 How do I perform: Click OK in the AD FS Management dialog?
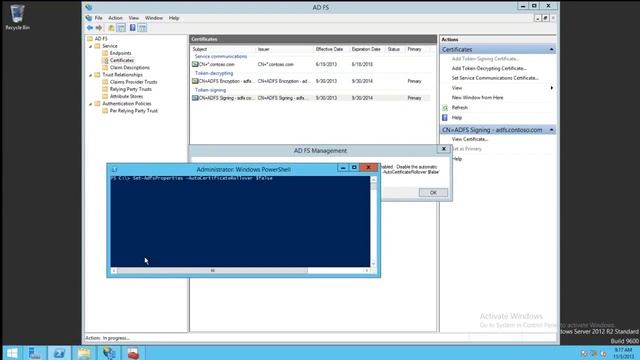point(433,193)
